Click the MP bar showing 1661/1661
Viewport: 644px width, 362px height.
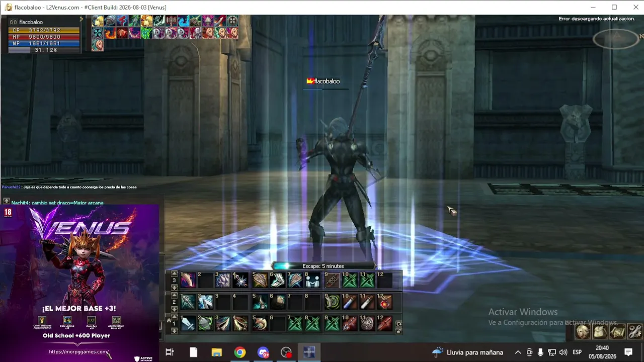[44, 44]
